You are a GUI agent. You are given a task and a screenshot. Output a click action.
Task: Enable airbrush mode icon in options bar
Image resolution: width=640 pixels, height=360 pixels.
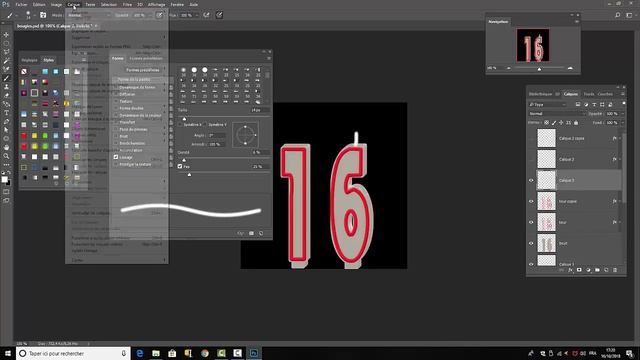tap(207, 15)
